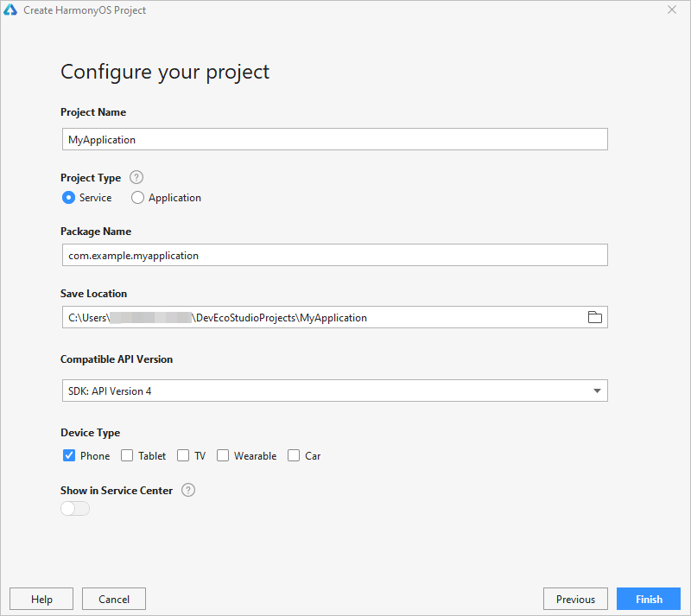Click the DevEco Studio logo in title bar
Image resolution: width=691 pixels, height=616 pixels.
pyautogui.click(x=10, y=10)
